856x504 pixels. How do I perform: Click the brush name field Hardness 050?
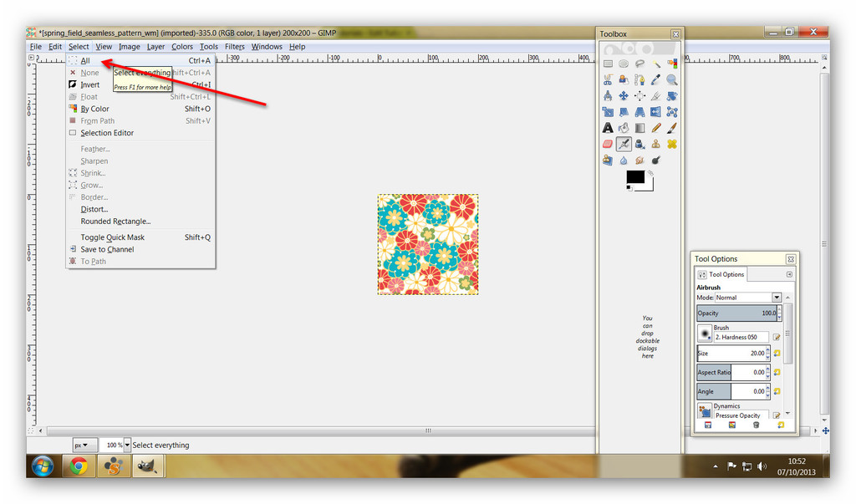tap(741, 338)
